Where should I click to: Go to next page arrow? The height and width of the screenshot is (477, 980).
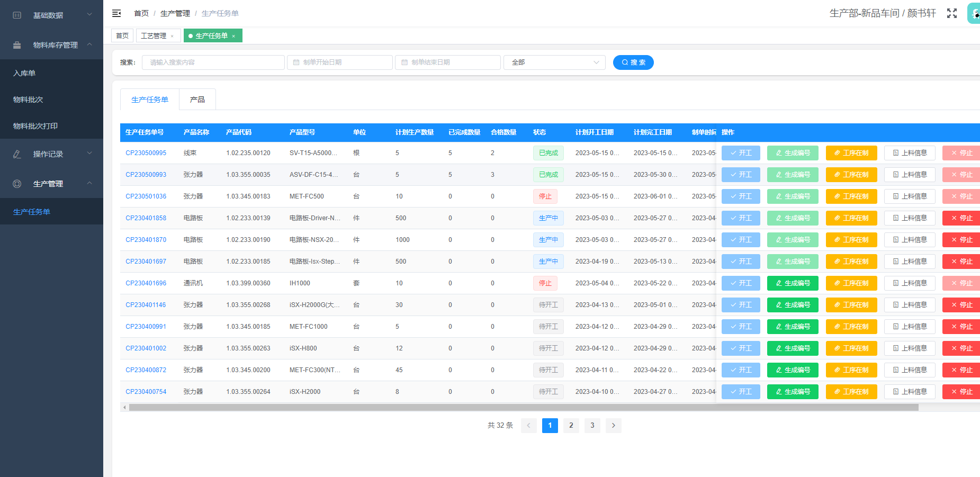click(614, 426)
